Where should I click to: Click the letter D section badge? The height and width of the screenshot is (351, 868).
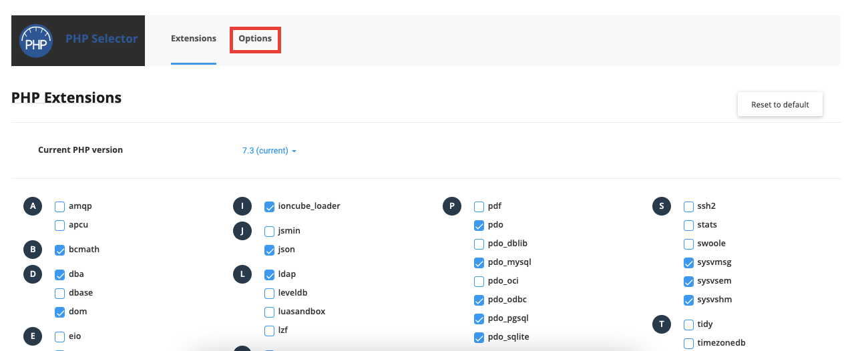point(32,274)
